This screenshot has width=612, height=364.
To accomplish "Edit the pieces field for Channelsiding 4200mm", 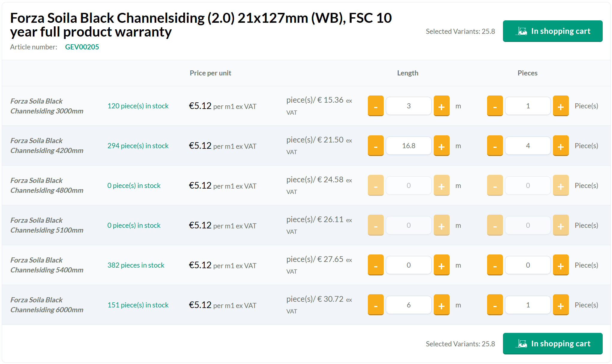I will click(x=528, y=146).
